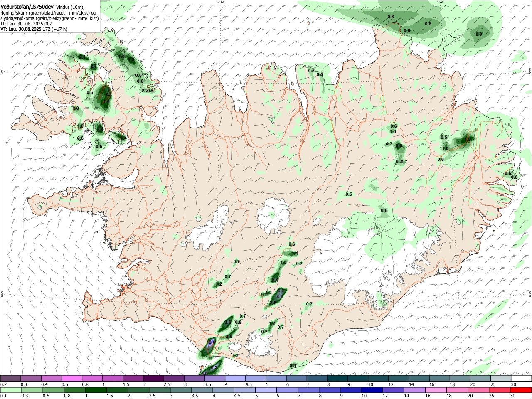The image size is (532, 399).
Task: Select the palest green 0.1–0.3 rain scale swatch
Action: coord(11,390)
